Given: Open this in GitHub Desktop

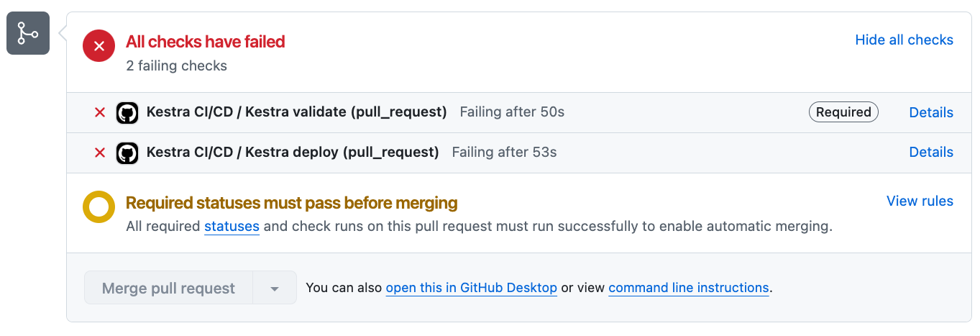Looking at the screenshot, I should pyautogui.click(x=471, y=288).
